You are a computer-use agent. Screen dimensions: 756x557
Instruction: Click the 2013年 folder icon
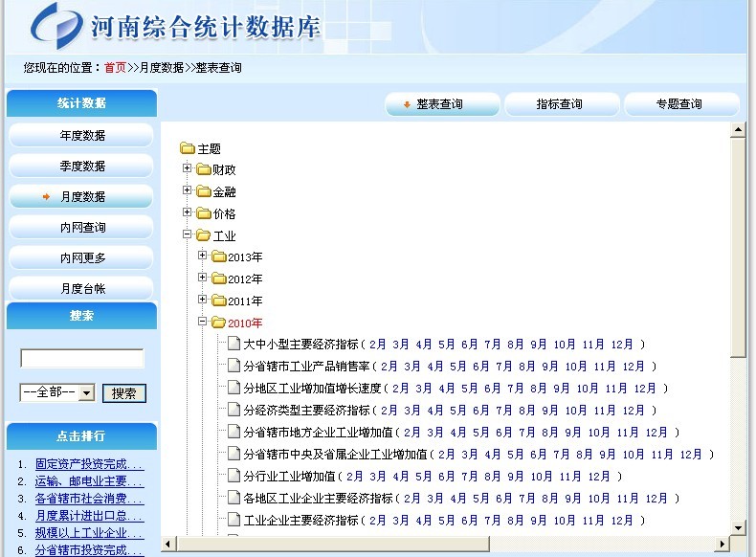point(218,256)
